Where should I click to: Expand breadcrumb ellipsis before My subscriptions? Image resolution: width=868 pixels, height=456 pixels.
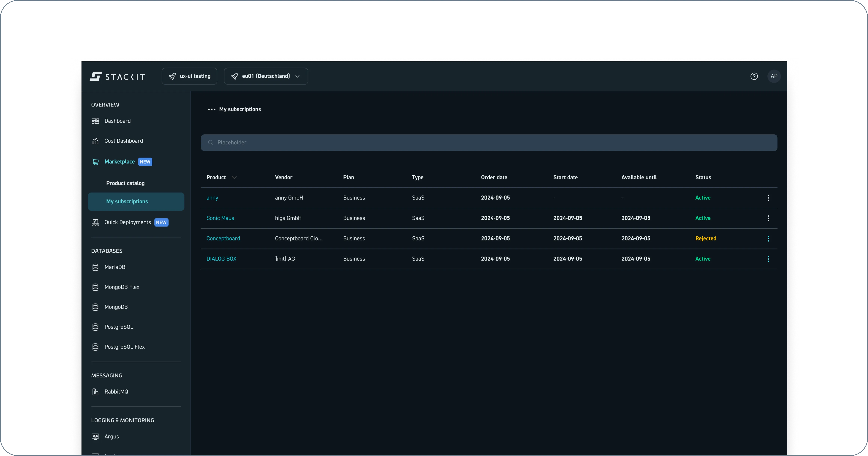tap(211, 110)
